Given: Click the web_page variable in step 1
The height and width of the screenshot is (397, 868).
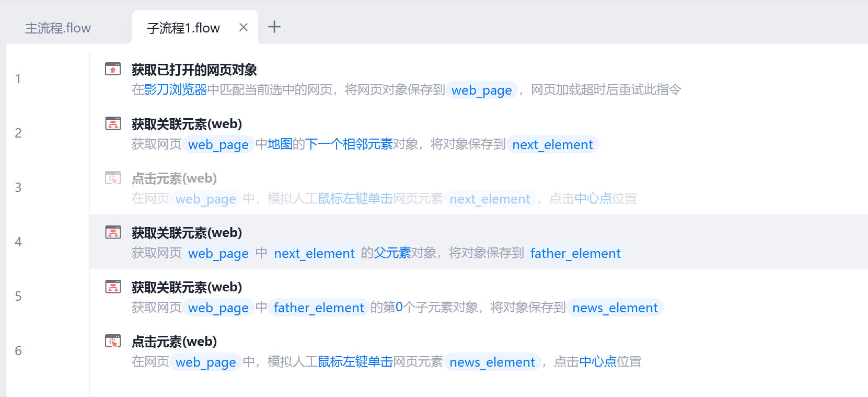Looking at the screenshot, I should tap(482, 90).
